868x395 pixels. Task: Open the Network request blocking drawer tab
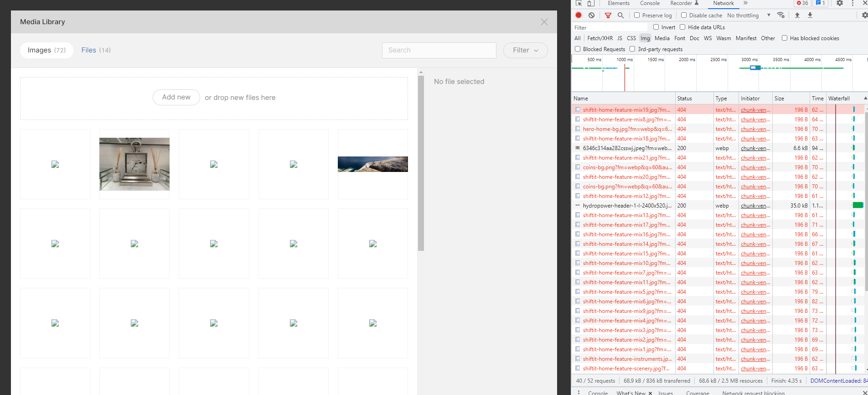[x=753, y=393]
